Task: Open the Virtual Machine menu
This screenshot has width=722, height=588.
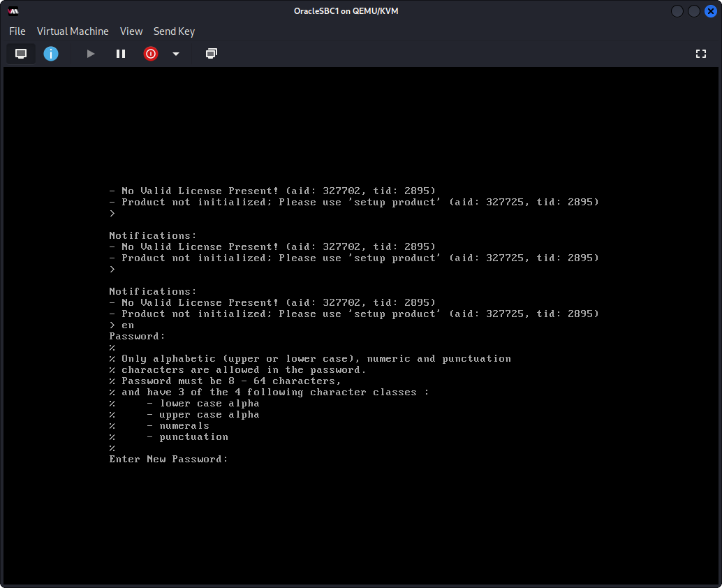Action: pos(73,31)
